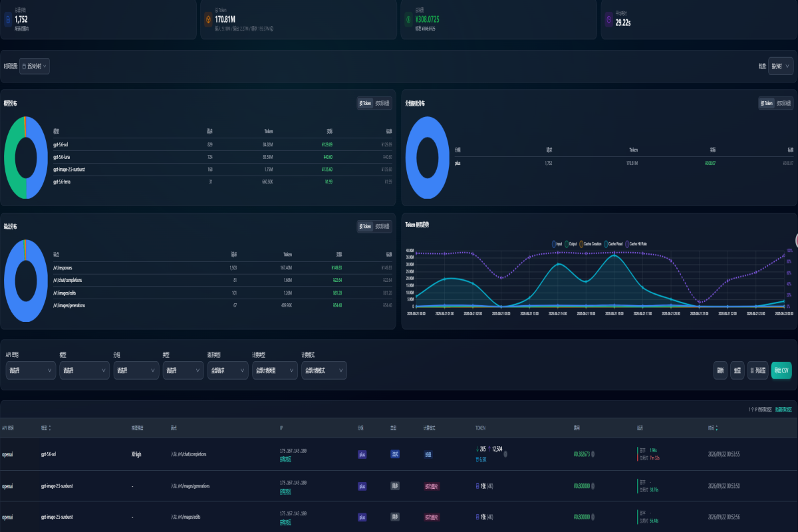
Task: Open the 模型 filter dropdown
Action: coord(84,370)
